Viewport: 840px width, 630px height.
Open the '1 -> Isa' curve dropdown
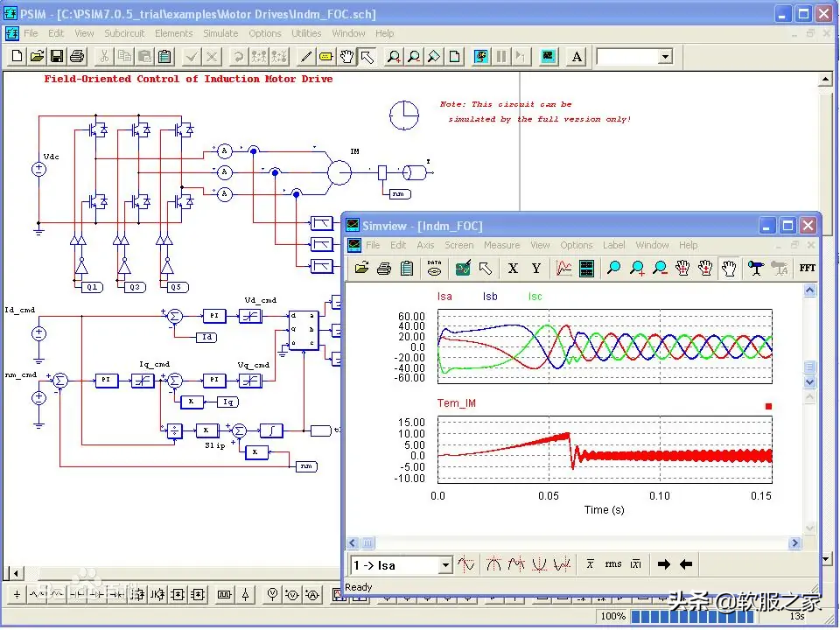pyautogui.click(x=445, y=565)
